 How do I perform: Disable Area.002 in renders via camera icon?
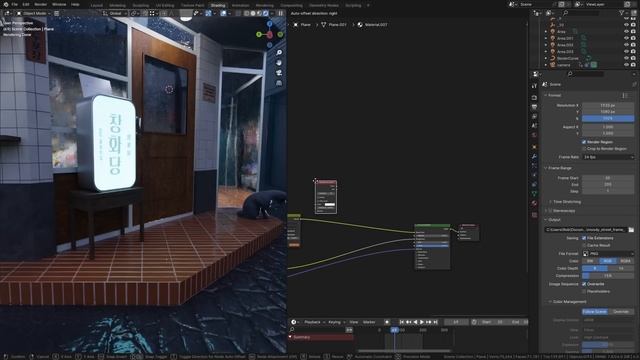click(633, 45)
